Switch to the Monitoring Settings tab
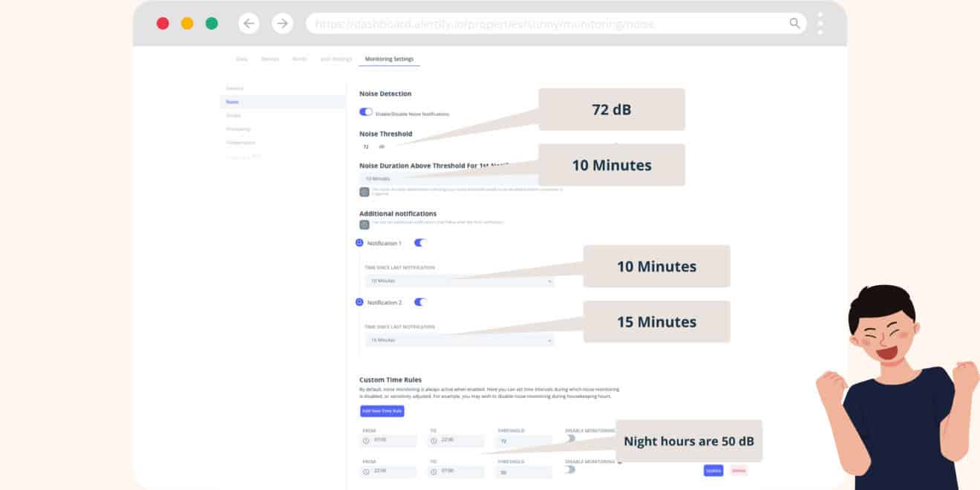Screen dimensions: 980x490 click(389, 59)
